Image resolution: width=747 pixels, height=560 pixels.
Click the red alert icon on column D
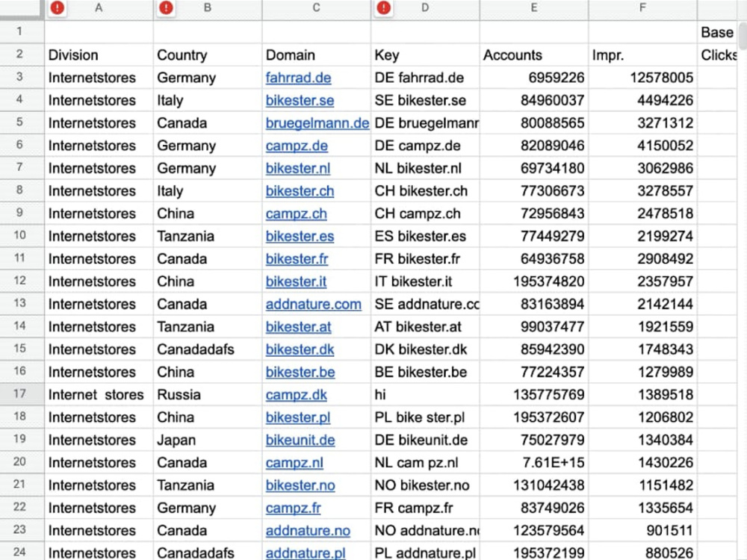[383, 7]
